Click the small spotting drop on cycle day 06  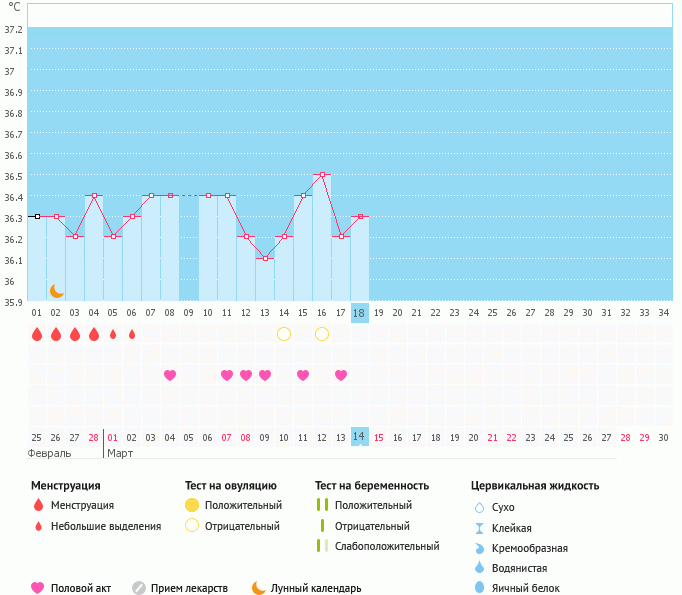click(132, 334)
